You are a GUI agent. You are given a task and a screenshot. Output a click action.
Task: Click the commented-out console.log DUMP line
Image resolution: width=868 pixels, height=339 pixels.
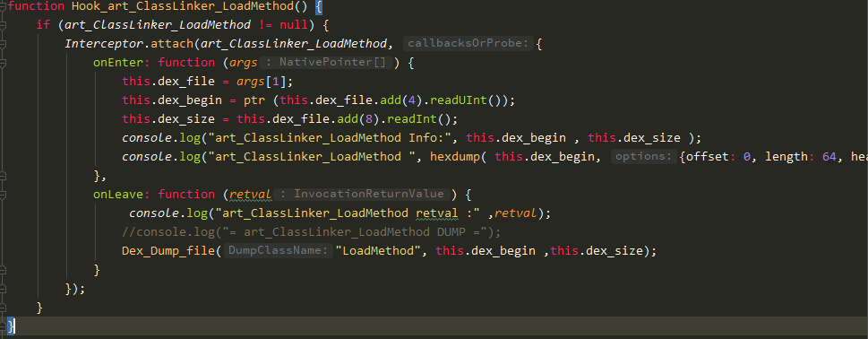tap(311, 232)
